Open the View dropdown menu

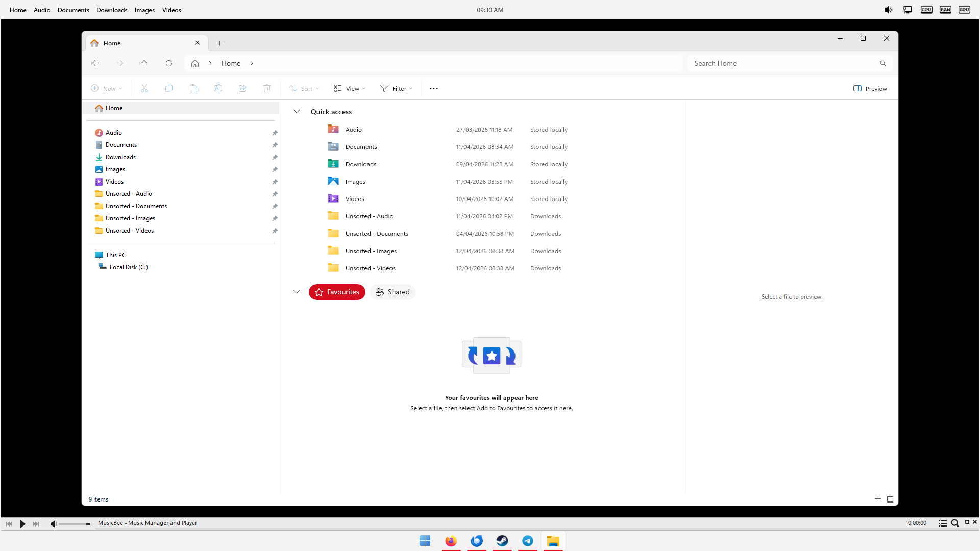[x=350, y=89]
